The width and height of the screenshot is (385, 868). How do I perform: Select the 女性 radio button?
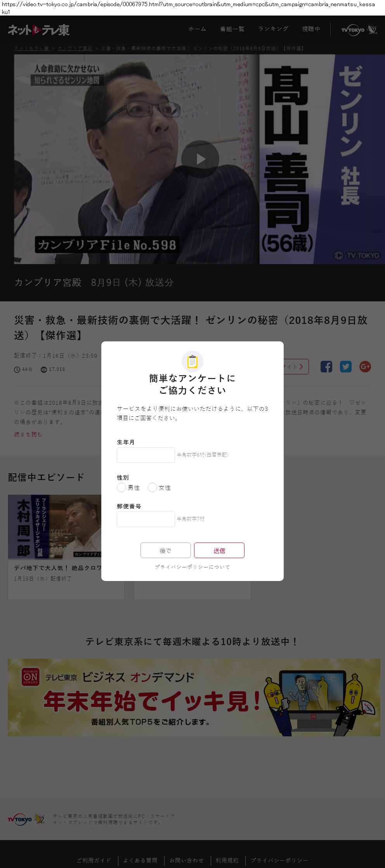[x=153, y=487]
